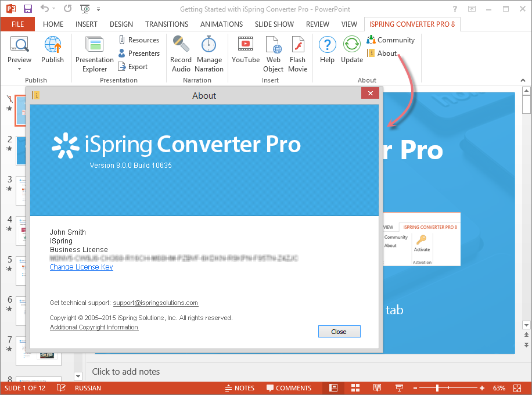
Task: Check for updates with Update icon
Action: click(352, 45)
